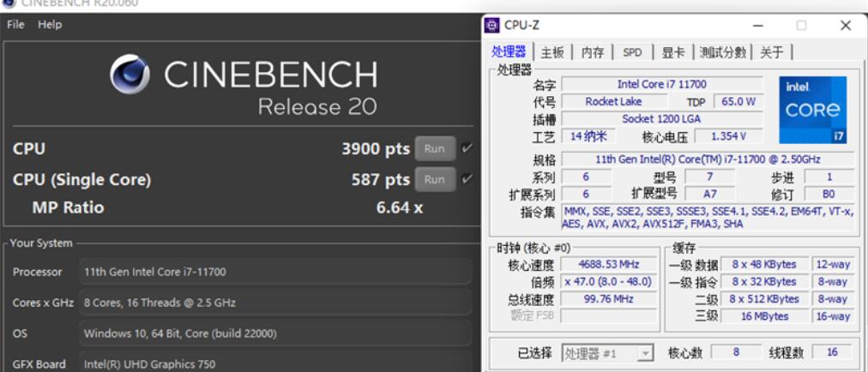The height and width of the screenshot is (372, 868).
Task: Click the 4688.53 MHz core speed value
Action: 609,264
